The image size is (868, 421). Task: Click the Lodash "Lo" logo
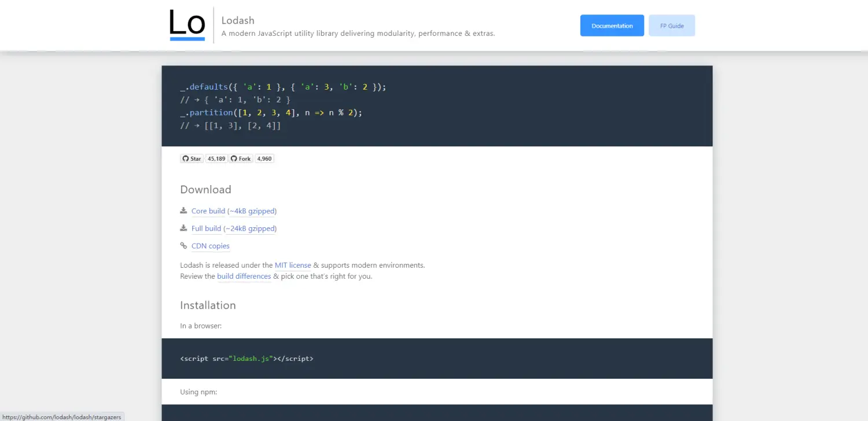187,25
